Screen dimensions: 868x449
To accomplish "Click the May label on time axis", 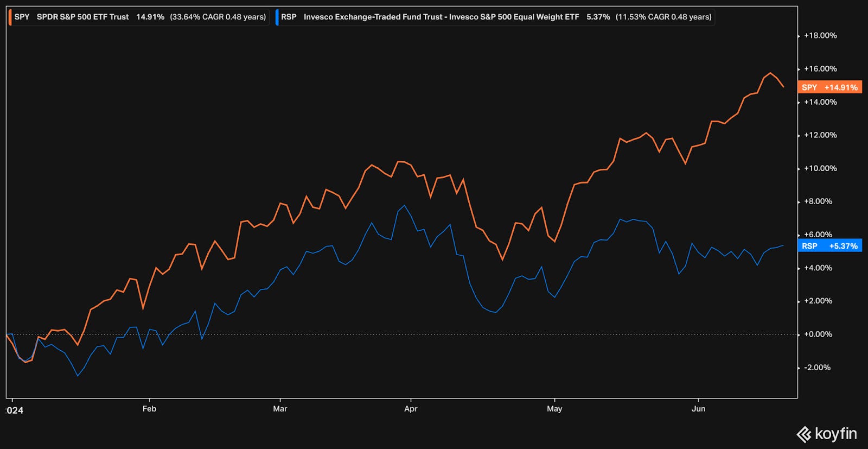I will point(554,408).
